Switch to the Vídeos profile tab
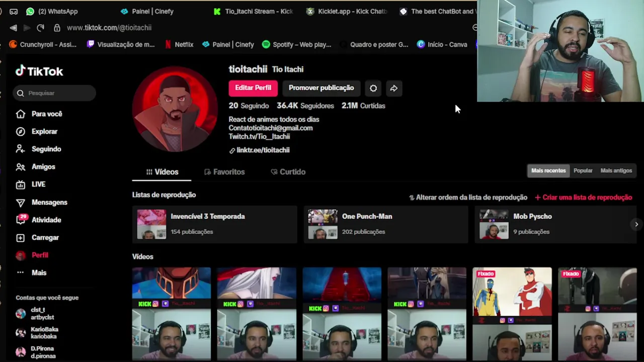Screen dimensions: 644x362 [162, 172]
